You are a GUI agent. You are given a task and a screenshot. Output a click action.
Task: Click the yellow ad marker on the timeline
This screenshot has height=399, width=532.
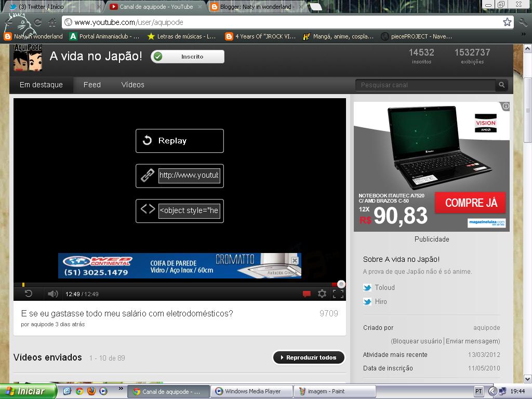point(23,285)
